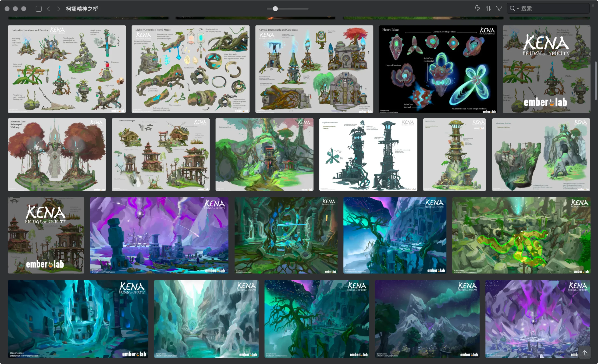Open the pale teal canyon image
Viewport: 598px width, 364px height.
(x=206, y=319)
